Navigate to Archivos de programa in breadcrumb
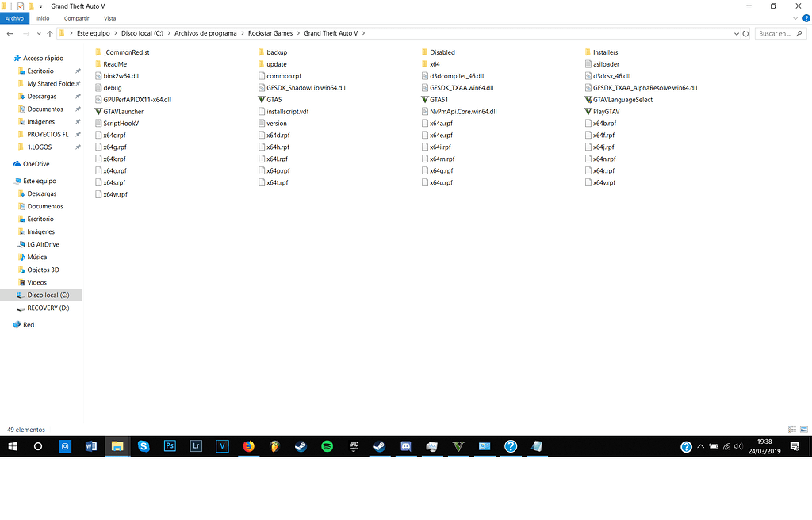812x520 pixels. tap(205, 33)
